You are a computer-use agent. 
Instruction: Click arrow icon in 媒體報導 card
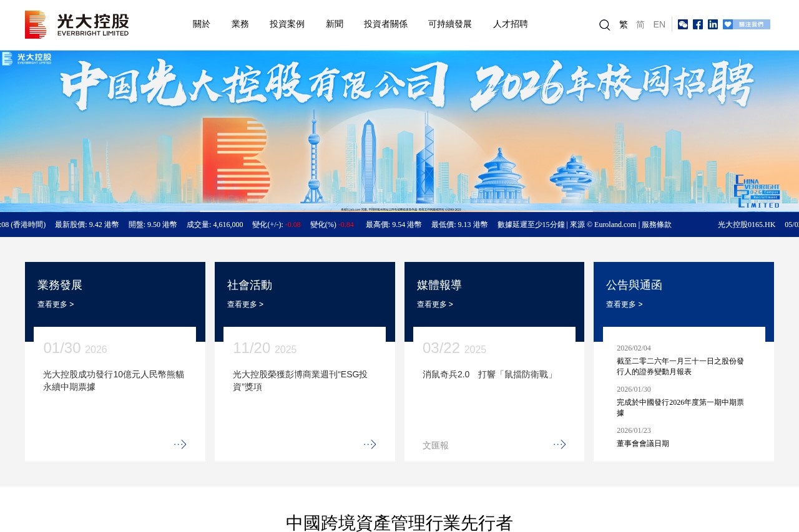pyautogui.click(x=559, y=444)
